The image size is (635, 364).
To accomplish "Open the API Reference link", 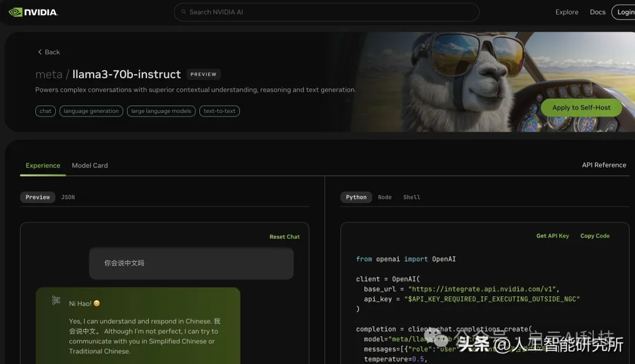I will (604, 165).
